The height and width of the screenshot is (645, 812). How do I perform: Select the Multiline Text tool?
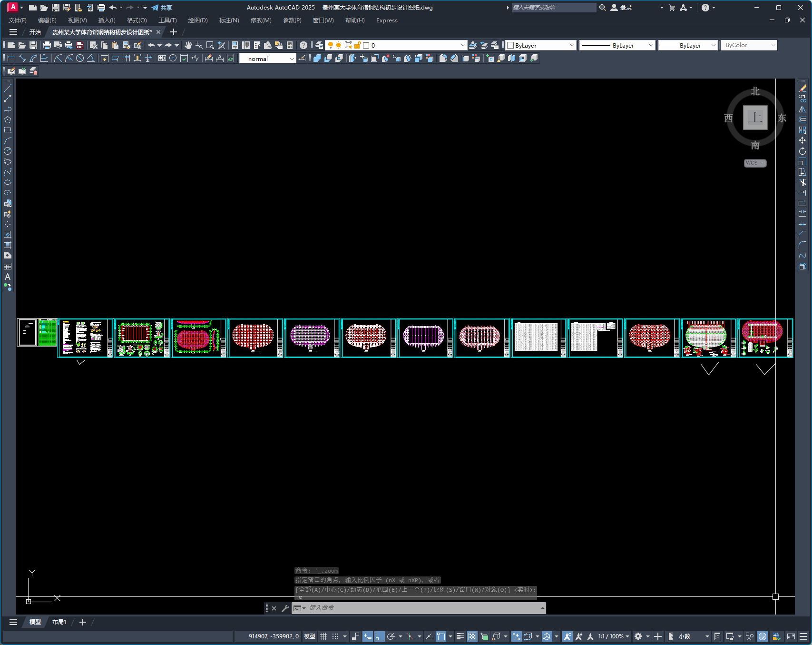(8, 277)
